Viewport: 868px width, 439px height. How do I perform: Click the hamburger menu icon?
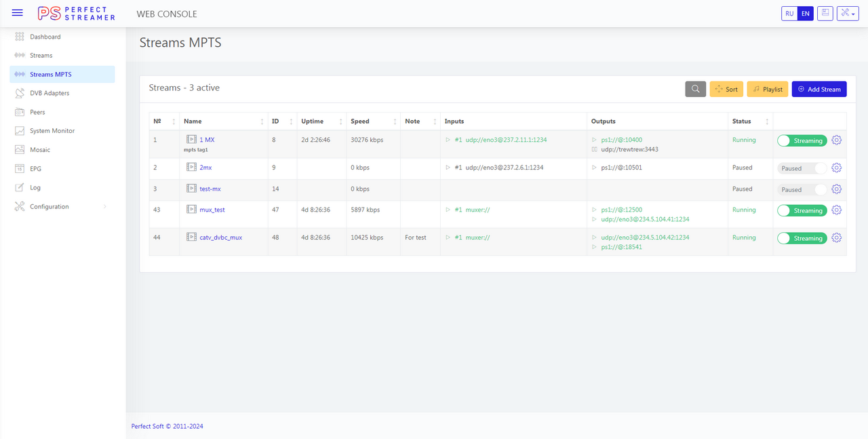click(18, 13)
